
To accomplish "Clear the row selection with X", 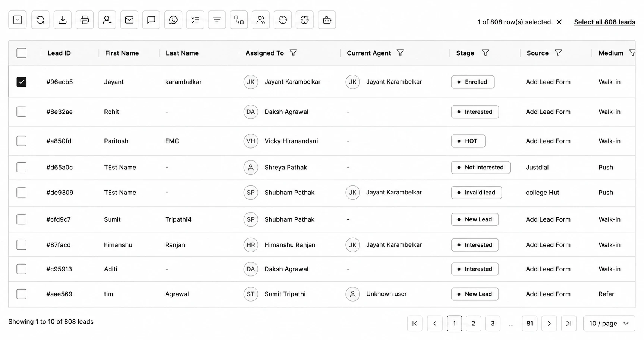I will coord(559,22).
